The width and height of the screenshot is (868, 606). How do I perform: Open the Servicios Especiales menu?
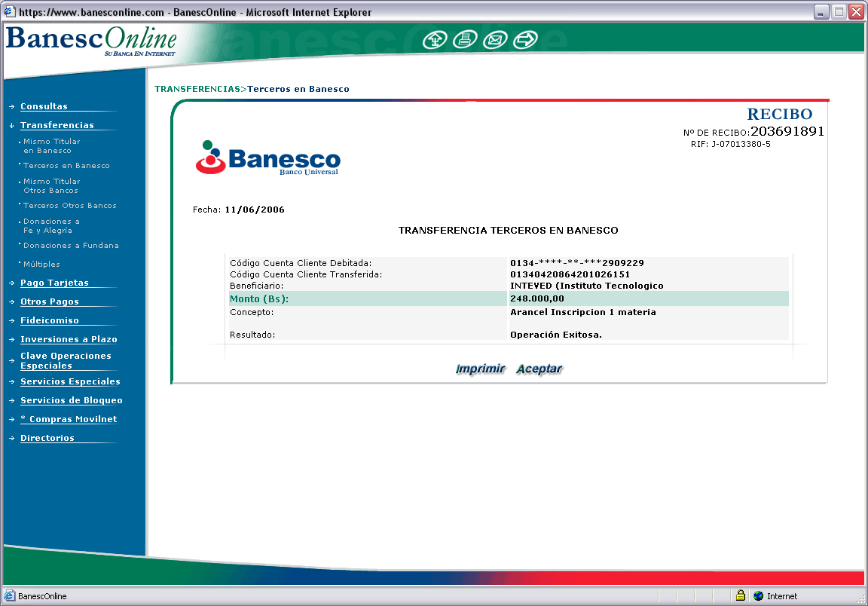tap(70, 381)
